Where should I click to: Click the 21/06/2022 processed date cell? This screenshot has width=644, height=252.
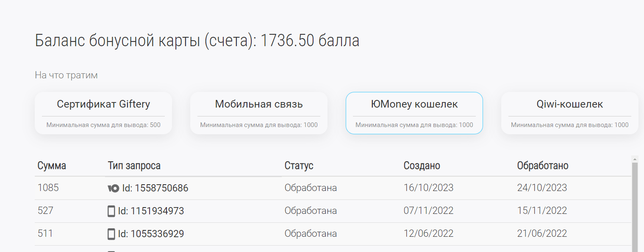coord(542,234)
